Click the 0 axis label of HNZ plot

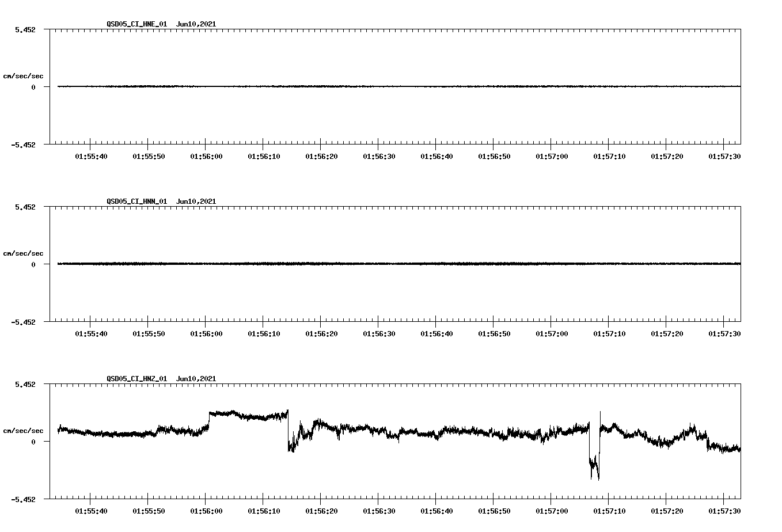pyautogui.click(x=33, y=442)
